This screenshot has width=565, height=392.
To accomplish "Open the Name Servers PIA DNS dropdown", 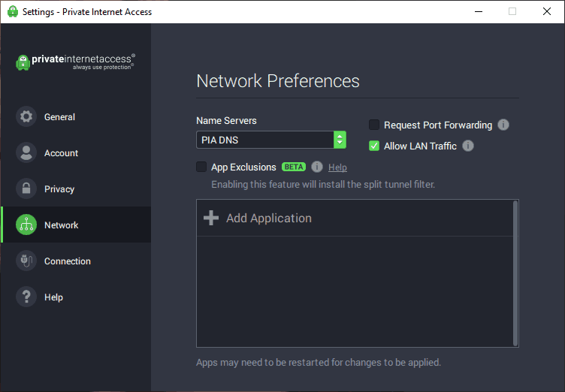I will point(271,140).
